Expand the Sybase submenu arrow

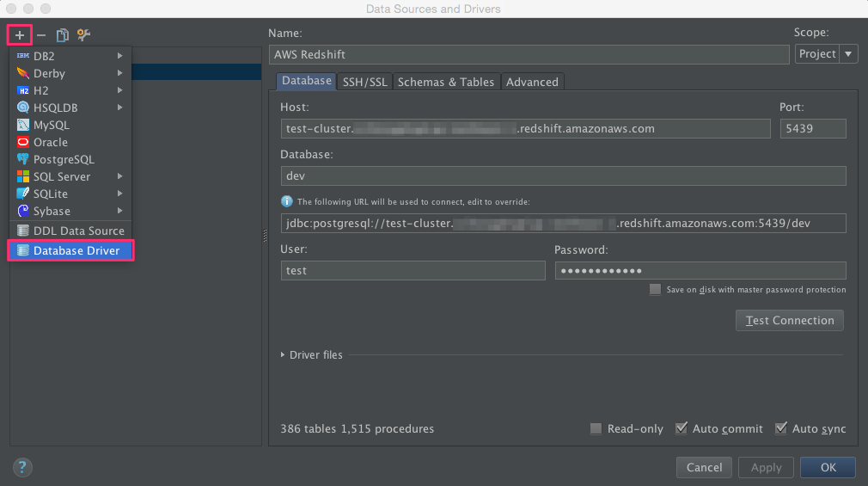tap(119, 210)
